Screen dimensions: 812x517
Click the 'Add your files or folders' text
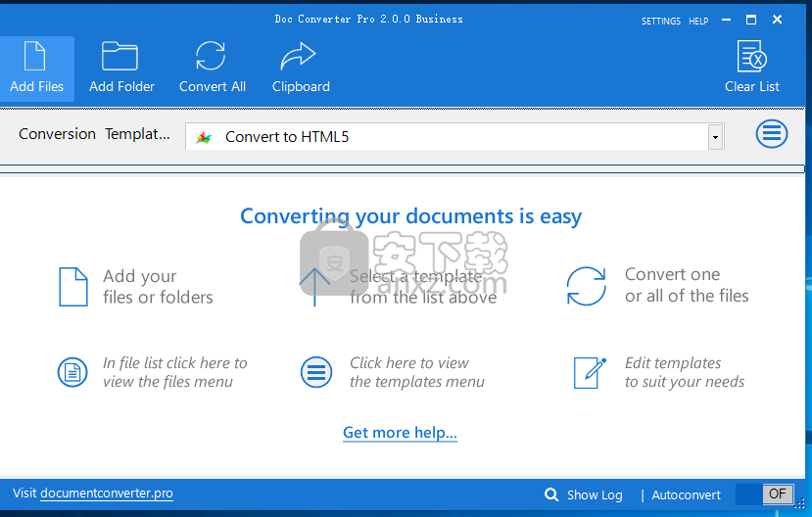(x=158, y=287)
